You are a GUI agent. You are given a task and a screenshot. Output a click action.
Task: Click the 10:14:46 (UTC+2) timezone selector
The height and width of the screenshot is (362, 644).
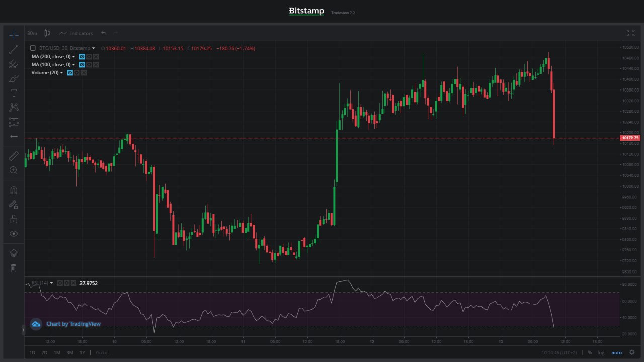pos(559,353)
